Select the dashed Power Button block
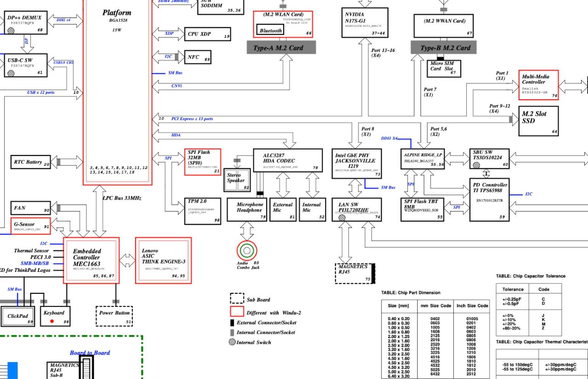Screen dimensions: 588x379 115,316
